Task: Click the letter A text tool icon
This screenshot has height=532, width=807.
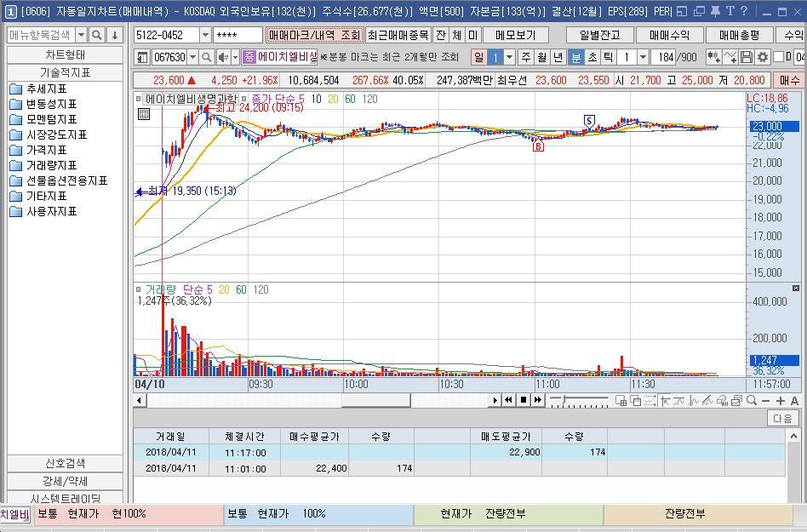Action: point(794,401)
